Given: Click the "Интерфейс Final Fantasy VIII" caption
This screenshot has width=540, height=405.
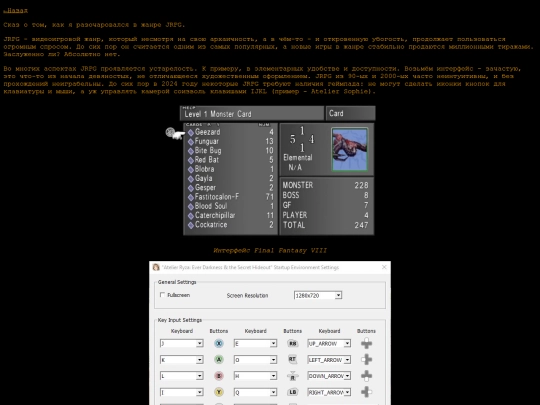Looking at the screenshot, I should coord(270,250).
